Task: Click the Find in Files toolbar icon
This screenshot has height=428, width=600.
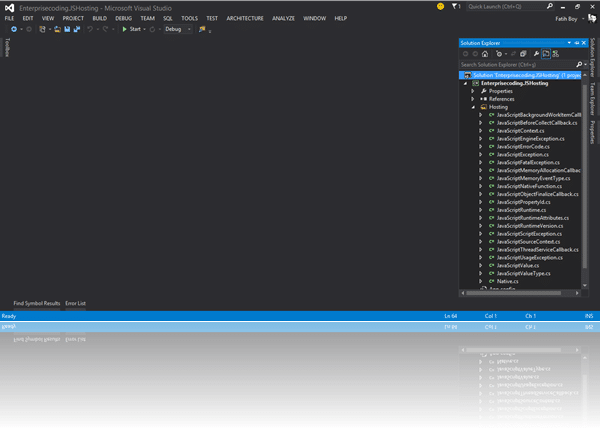Action: (202, 29)
